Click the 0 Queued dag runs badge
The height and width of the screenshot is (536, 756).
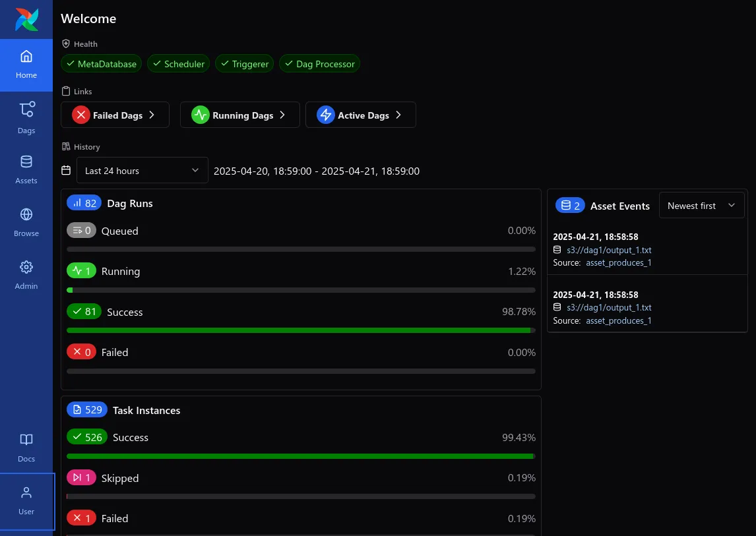point(81,230)
